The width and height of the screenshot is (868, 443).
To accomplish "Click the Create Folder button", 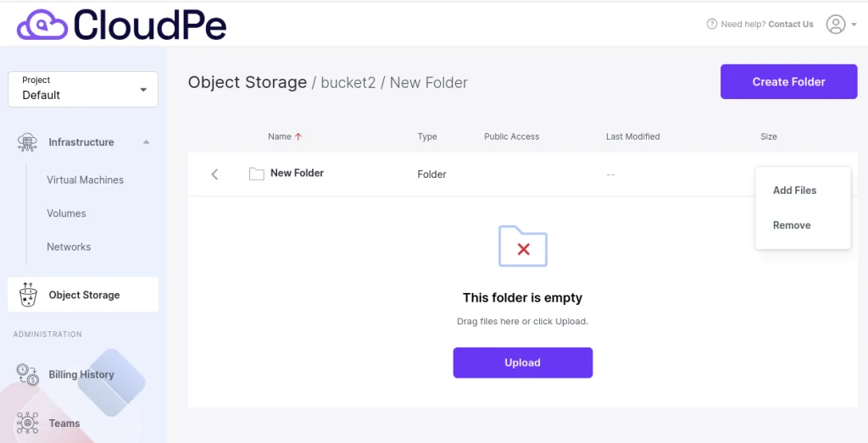I will 788,82.
